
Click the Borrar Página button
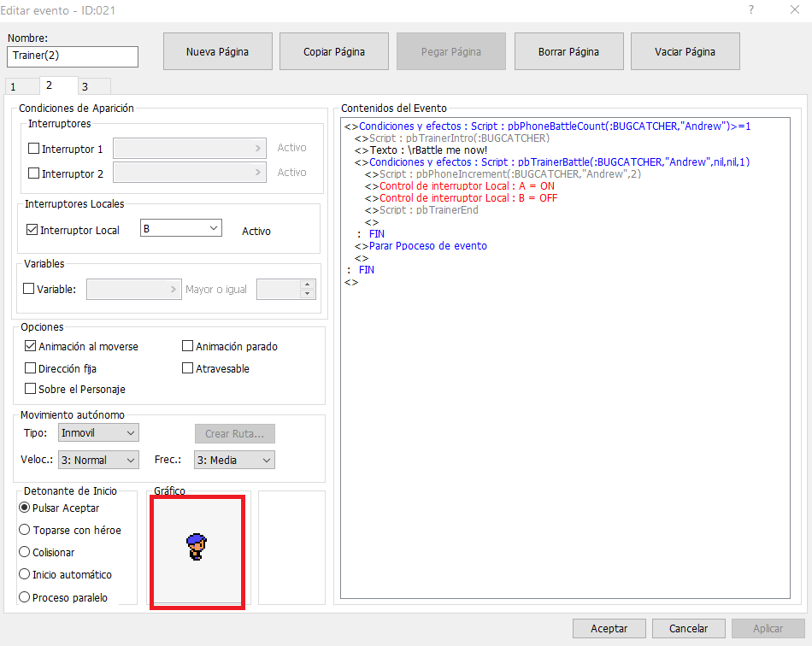click(x=568, y=51)
